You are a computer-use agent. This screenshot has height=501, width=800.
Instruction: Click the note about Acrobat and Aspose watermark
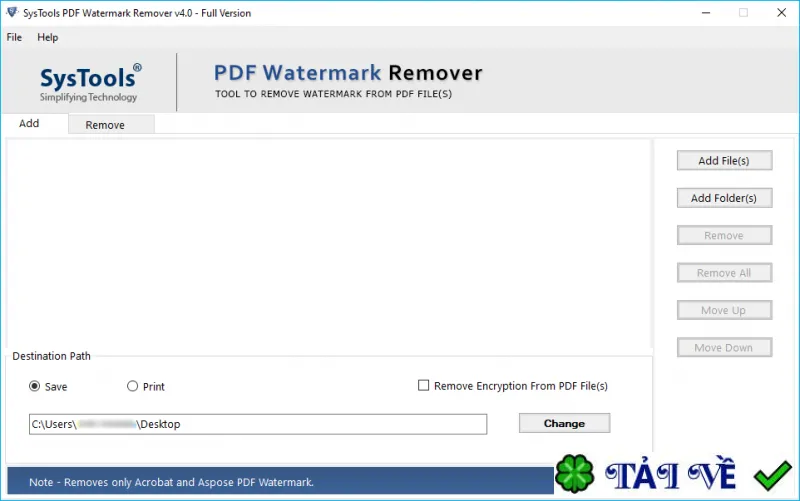click(171, 482)
